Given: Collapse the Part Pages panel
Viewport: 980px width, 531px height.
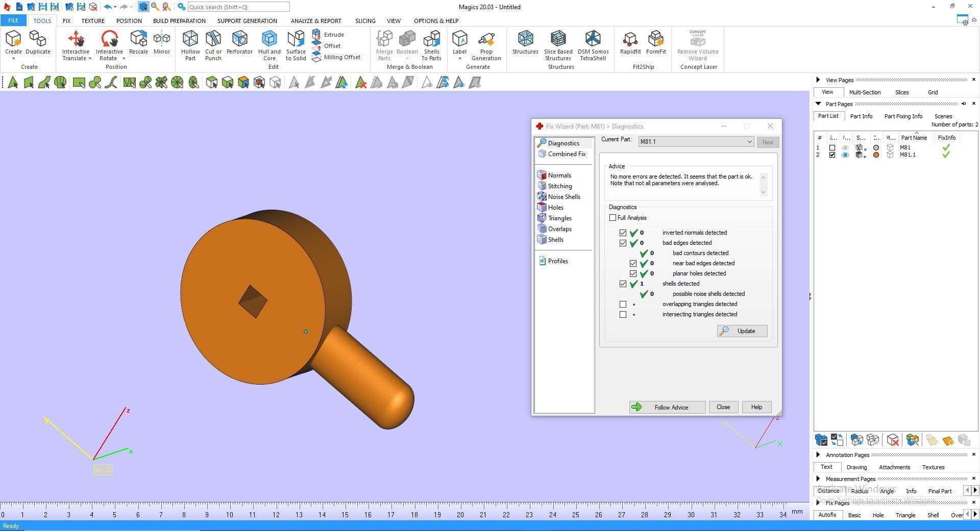Looking at the screenshot, I should 818,104.
